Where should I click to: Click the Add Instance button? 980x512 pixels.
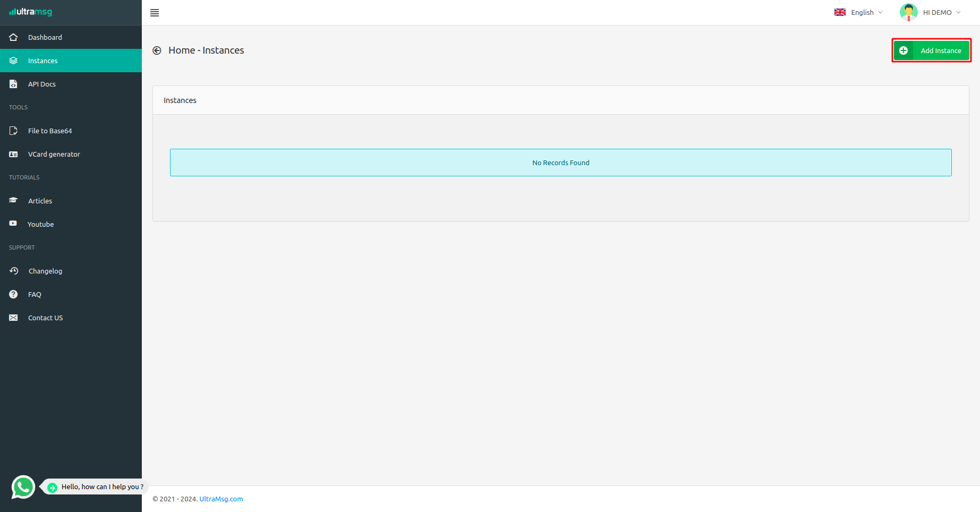click(x=932, y=50)
